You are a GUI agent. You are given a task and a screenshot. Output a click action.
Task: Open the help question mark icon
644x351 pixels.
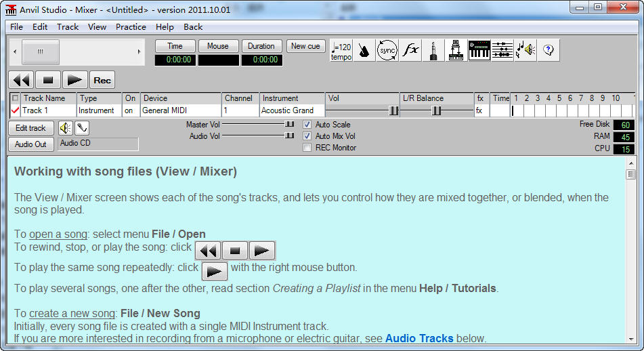point(549,51)
